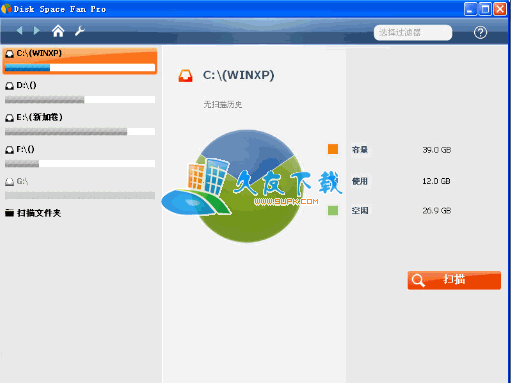Image resolution: width=511 pixels, height=383 pixels.
Task: Click the Disk Space Fan Pro title icon
Action: 6,9
